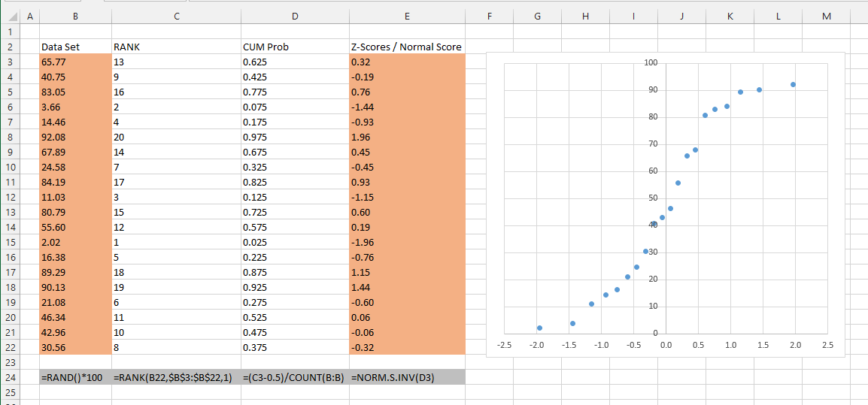This screenshot has width=868, height=405.
Task: Select the cell with value 80.79
Action: pos(75,212)
